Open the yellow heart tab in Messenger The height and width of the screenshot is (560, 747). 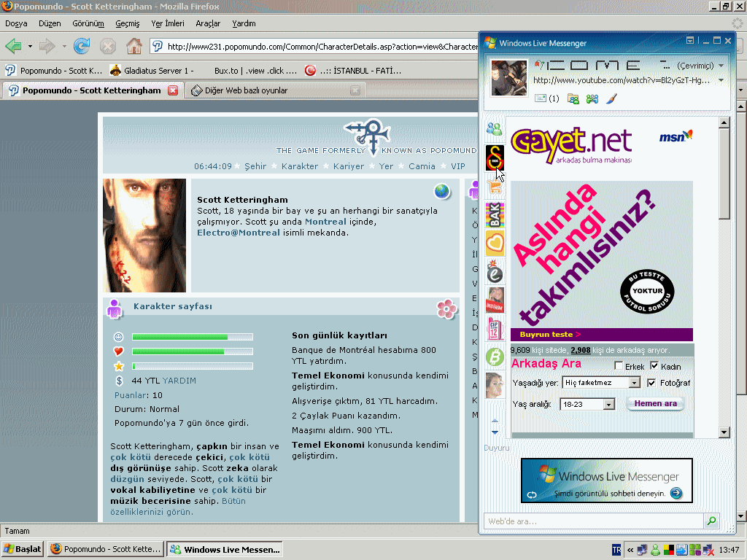pos(495,244)
